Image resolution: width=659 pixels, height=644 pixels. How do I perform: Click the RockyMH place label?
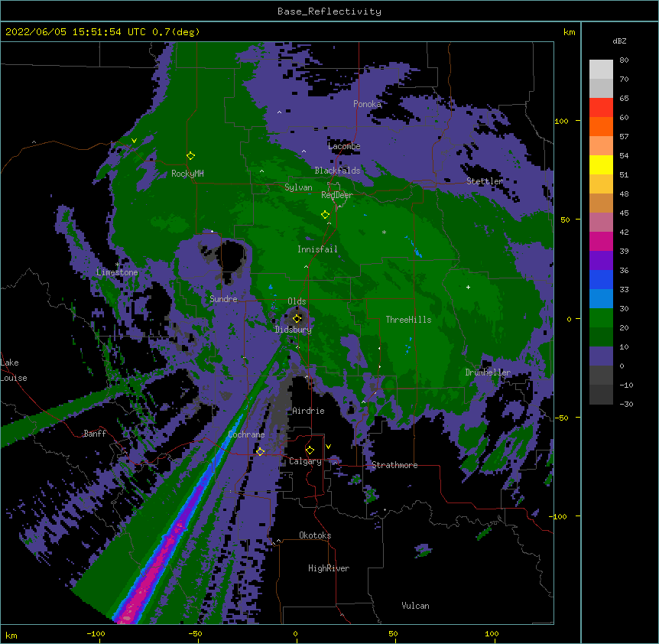187,174
